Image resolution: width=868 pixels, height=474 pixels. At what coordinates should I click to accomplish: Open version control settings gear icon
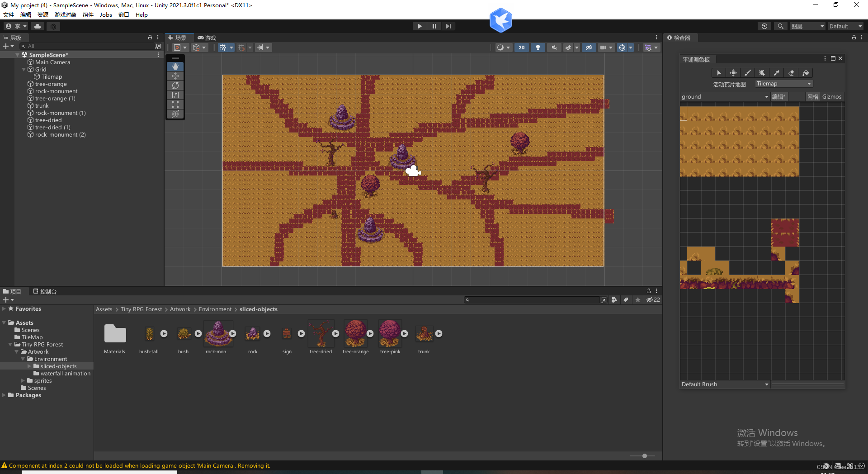point(53,26)
